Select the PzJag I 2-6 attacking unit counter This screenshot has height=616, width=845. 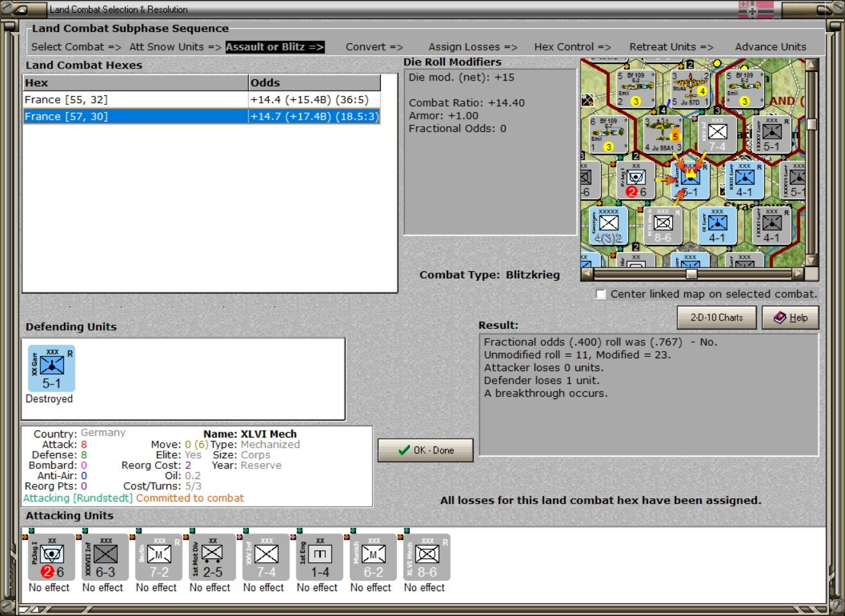pyautogui.click(x=52, y=557)
